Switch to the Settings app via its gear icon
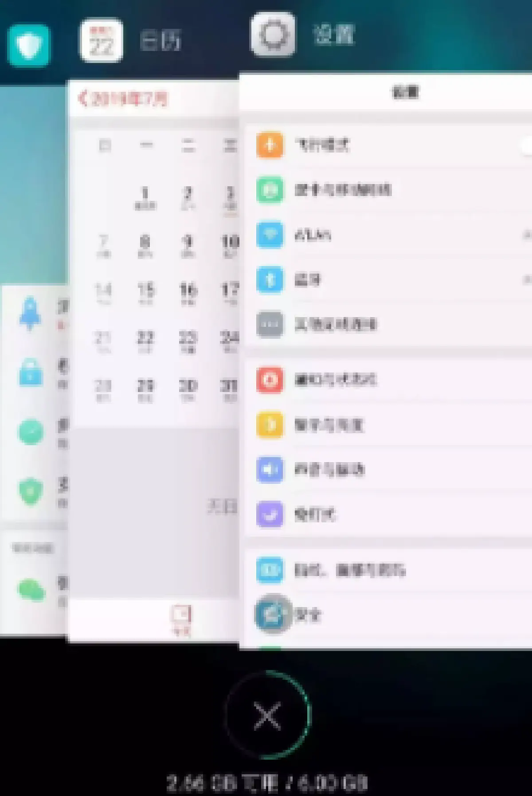The height and width of the screenshot is (796, 532). click(272, 35)
